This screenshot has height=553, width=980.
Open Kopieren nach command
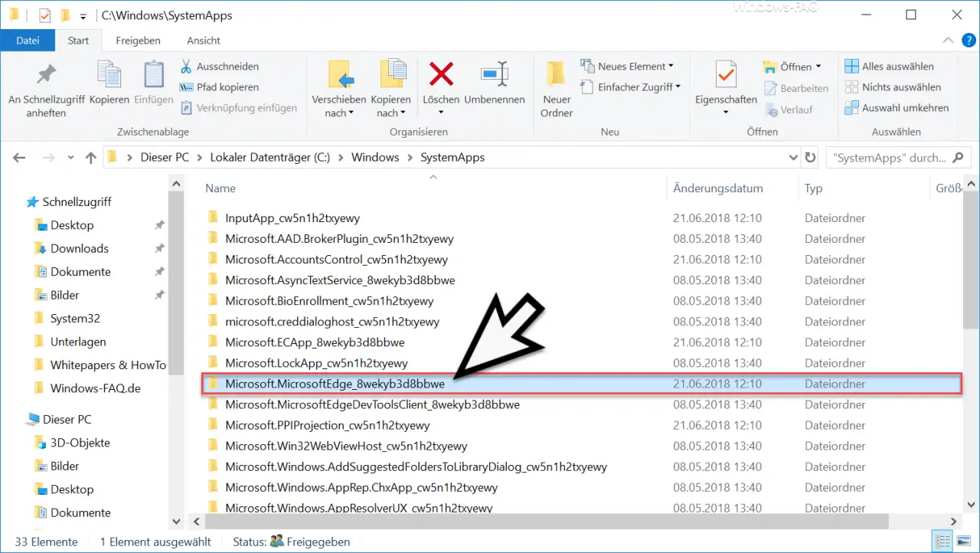coord(391,87)
